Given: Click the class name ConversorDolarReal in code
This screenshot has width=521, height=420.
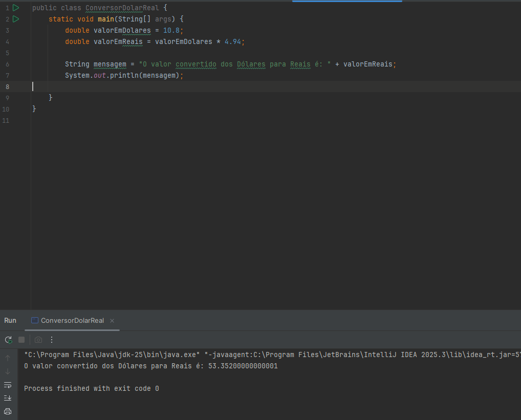Looking at the screenshot, I should click(x=122, y=8).
